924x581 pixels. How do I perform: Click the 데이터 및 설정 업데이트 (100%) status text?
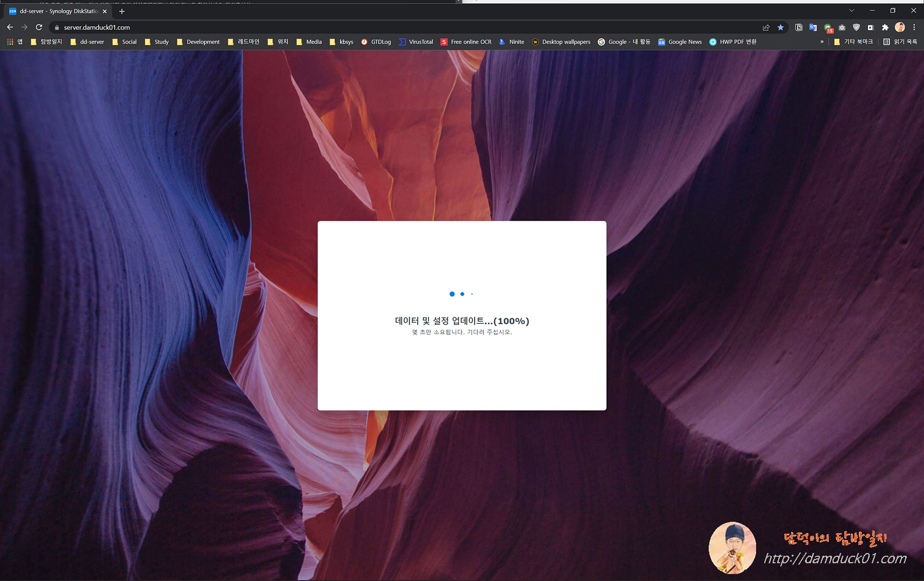point(462,321)
